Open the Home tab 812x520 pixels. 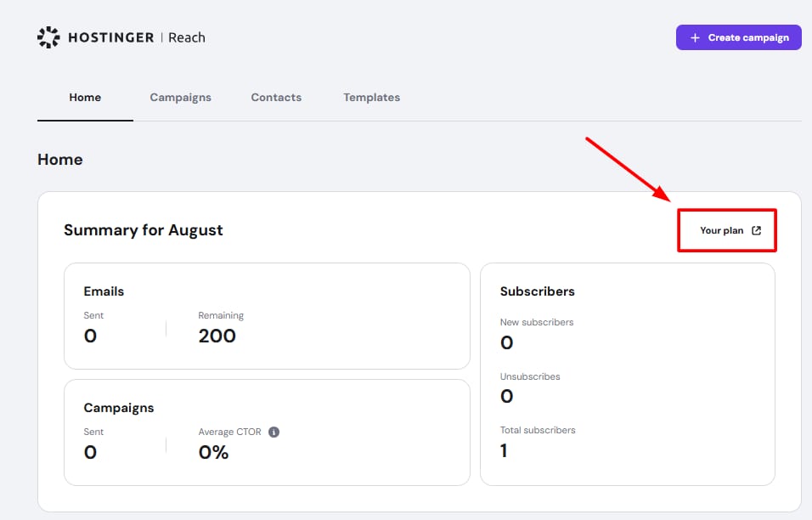point(85,98)
